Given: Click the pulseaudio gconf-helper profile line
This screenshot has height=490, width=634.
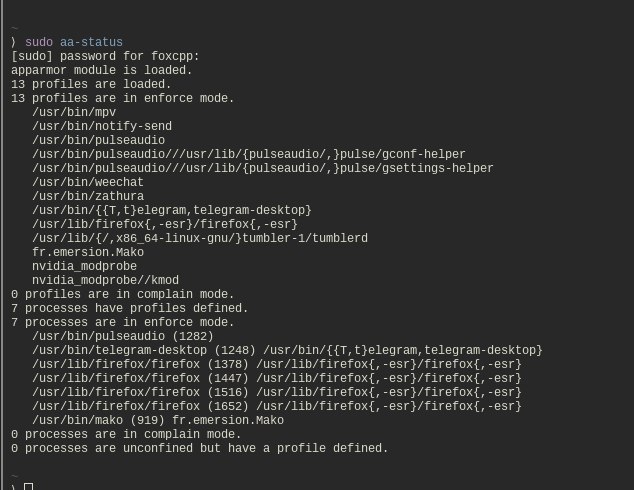Looking at the screenshot, I should tap(249, 154).
